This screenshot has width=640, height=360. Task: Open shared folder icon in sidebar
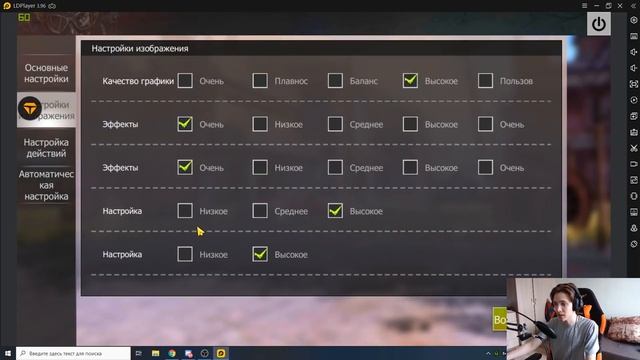click(633, 212)
